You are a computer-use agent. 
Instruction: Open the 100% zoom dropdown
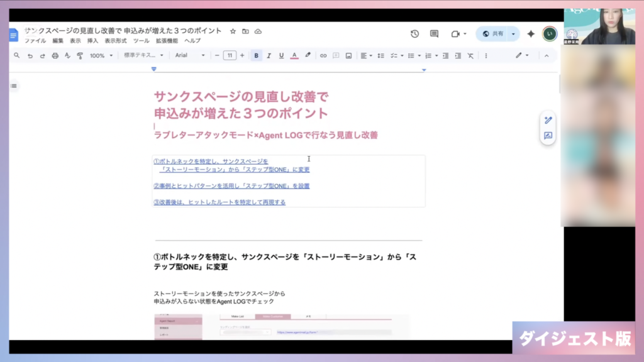(101, 56)
